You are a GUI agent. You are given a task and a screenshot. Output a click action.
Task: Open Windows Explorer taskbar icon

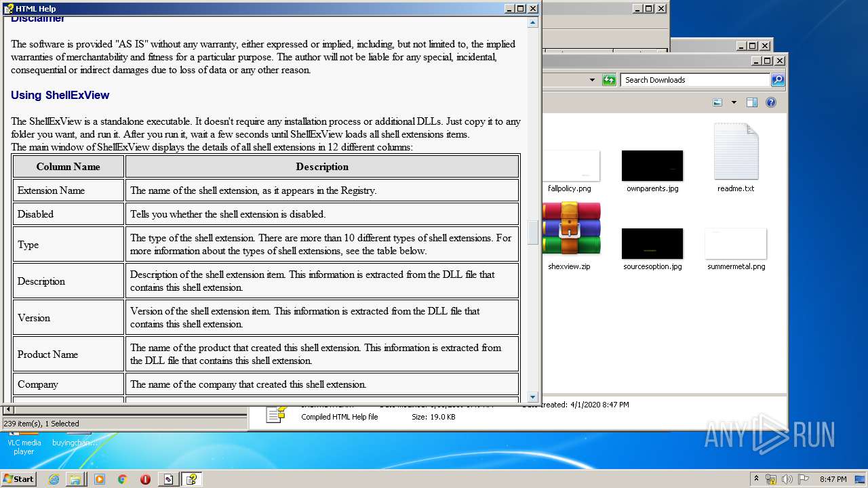(x=75, y=479)
